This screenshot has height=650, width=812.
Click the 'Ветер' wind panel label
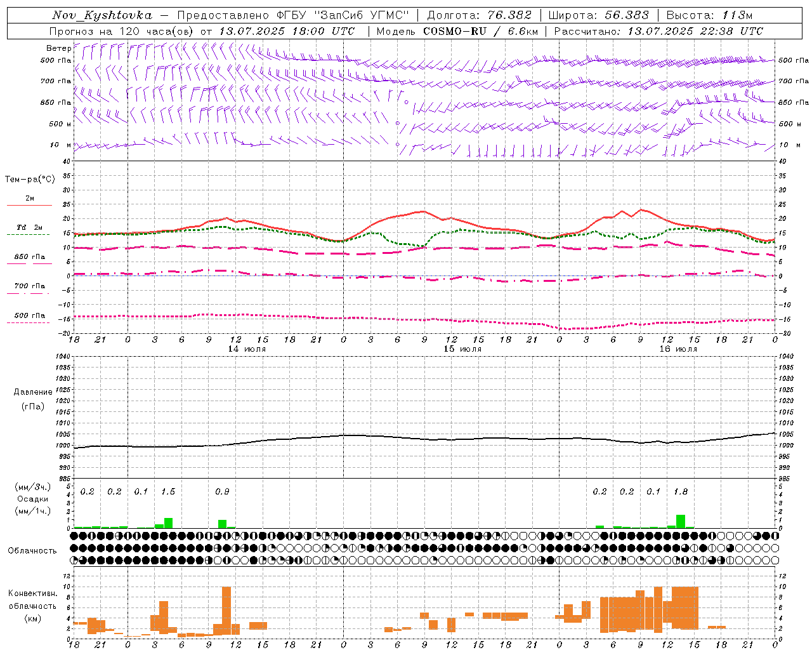click(58, 48)
